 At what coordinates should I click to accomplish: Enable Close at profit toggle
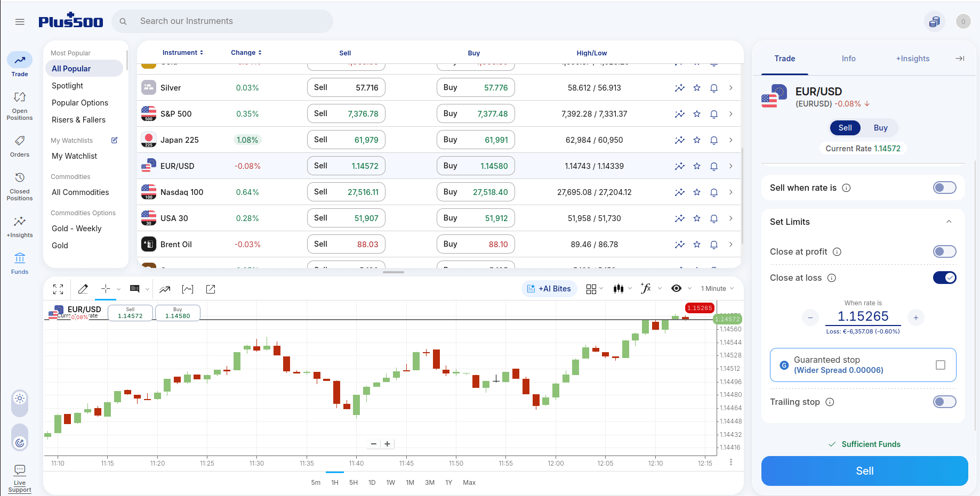click(944, 251)
